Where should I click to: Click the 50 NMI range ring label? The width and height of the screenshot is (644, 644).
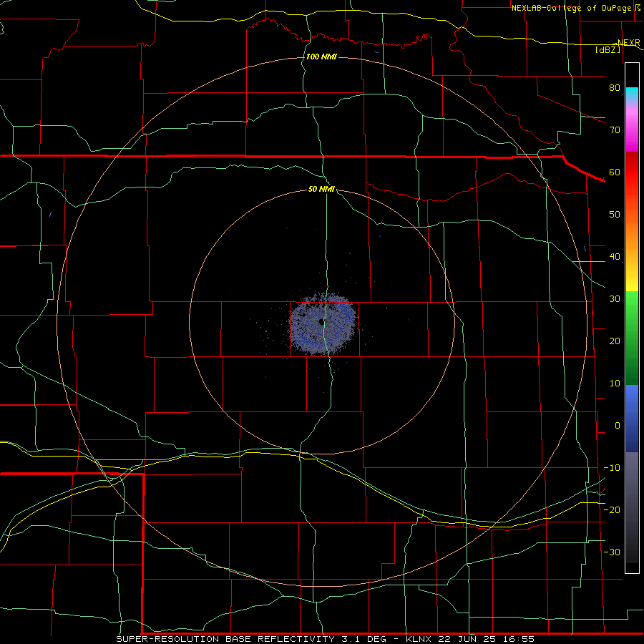pyautogui.click(x=321, y=189)
